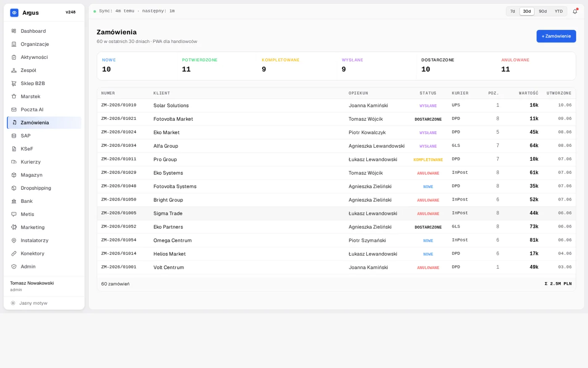The width and height of the screenshot is (588, 368).
Task: Select the YTD time range
Action: pos(559,11)
